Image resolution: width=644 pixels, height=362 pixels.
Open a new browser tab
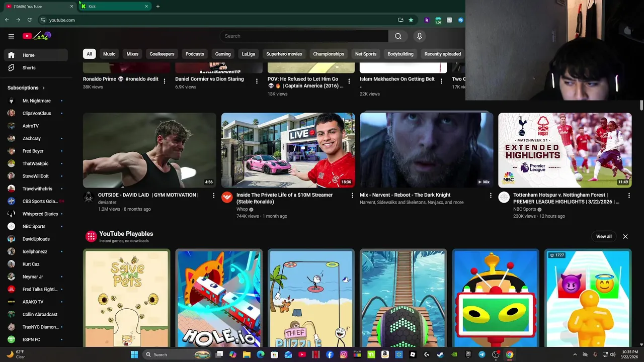(158, 6)
